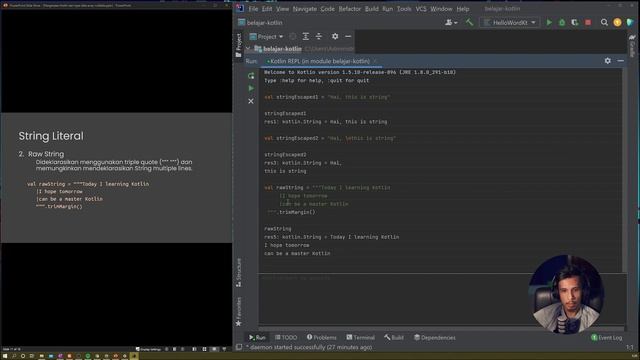Open the Project view selector dropdown
The width and height of the screenshot is (640, 360).
(x=266, y=36)
